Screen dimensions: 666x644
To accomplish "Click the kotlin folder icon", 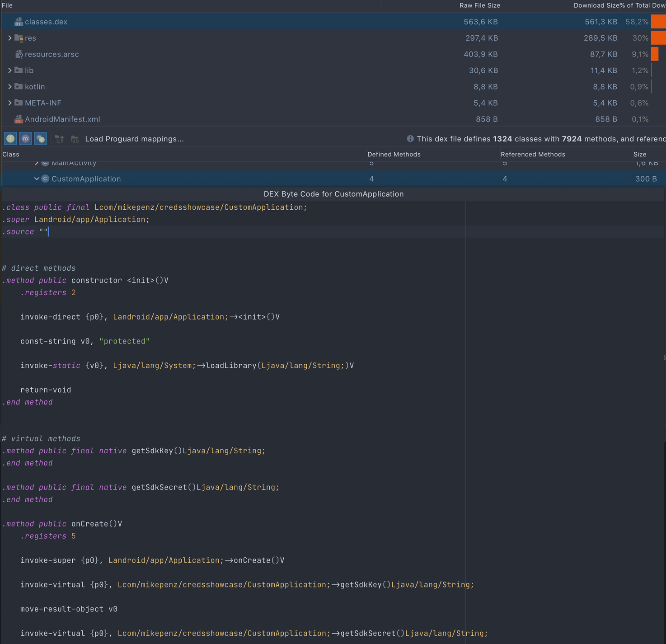I will [19, 86].
